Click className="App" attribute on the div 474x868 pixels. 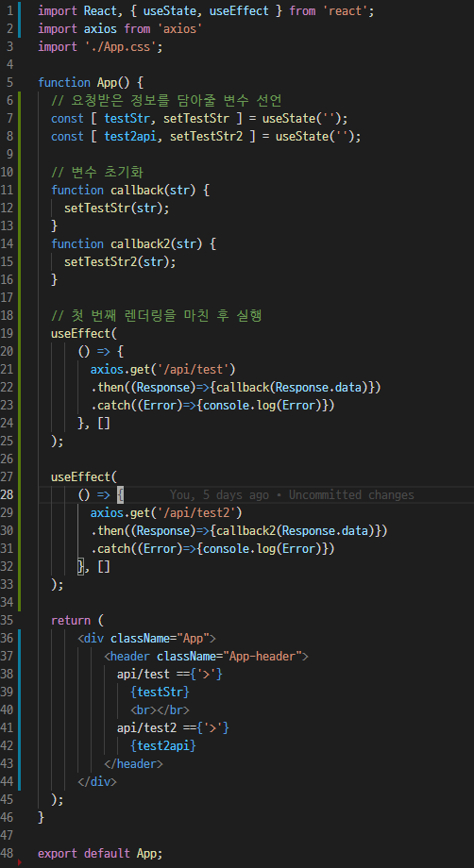160,639
